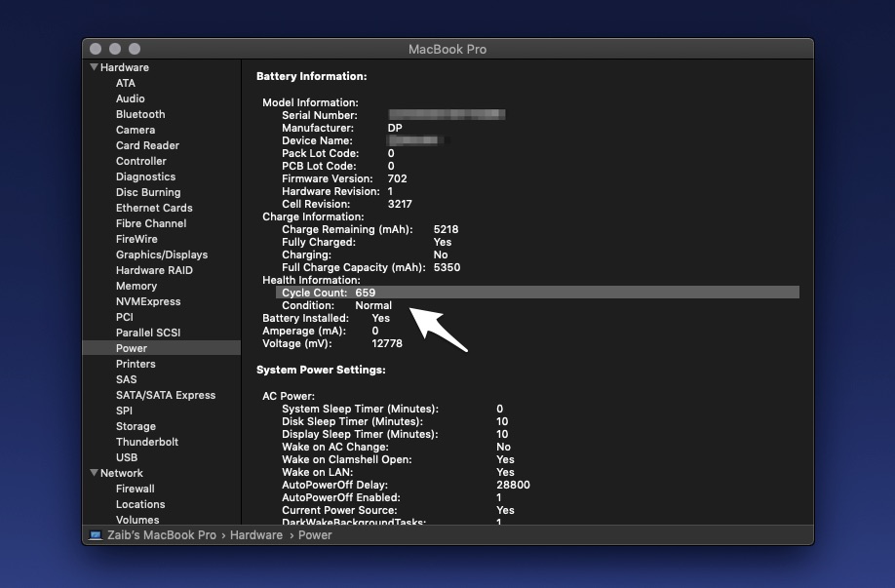
Task: Select Volumes under Network
Action: [x=137, y=520]
